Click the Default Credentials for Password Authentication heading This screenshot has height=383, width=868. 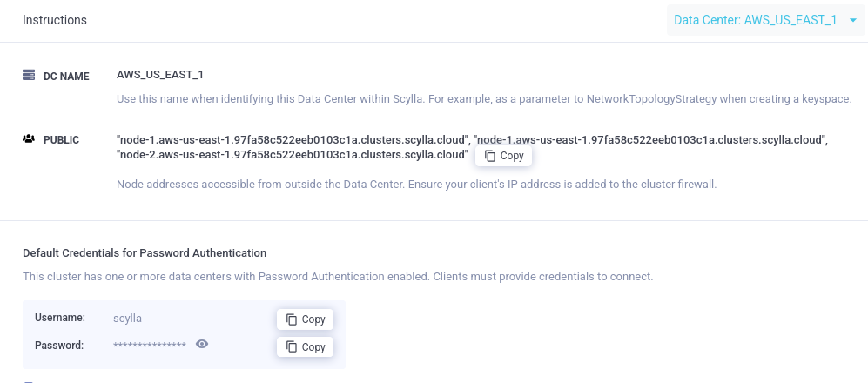145,253
